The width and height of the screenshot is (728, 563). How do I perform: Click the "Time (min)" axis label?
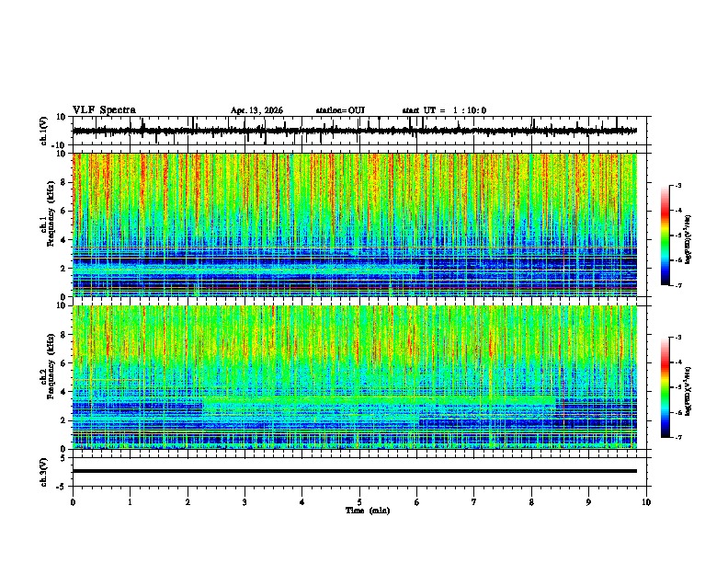coord(368,511)
